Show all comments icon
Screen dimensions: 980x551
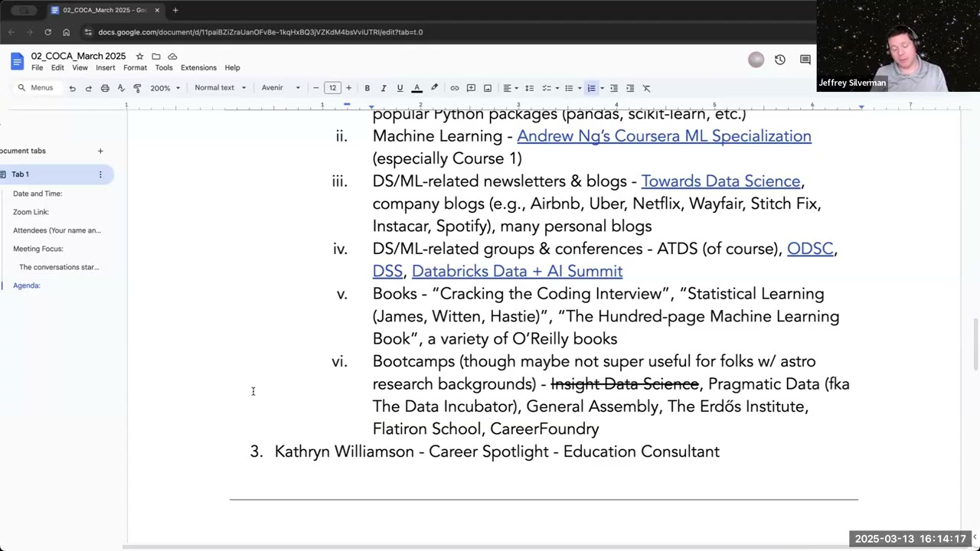pyautogui.click(x=805, y=60)
